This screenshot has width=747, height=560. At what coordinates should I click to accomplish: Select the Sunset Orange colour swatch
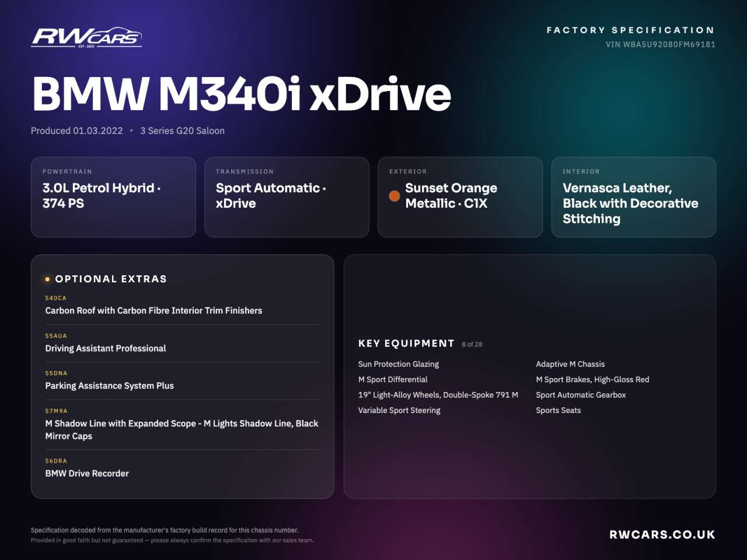click(395, 196)
